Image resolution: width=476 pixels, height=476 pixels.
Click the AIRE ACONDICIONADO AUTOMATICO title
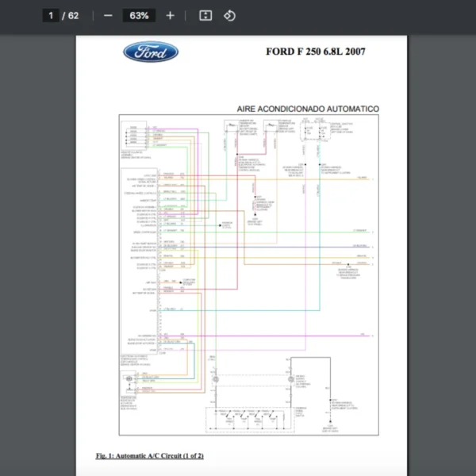click(x=308, y=108)
